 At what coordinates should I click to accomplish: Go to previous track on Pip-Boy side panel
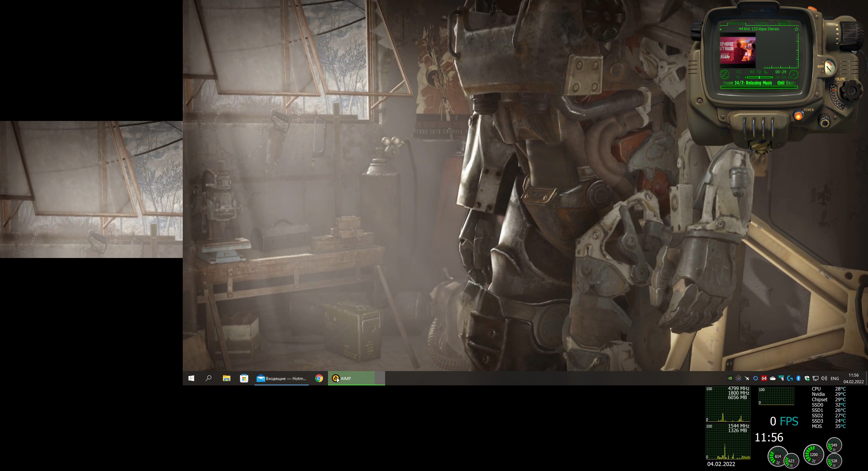coord(838,34)
